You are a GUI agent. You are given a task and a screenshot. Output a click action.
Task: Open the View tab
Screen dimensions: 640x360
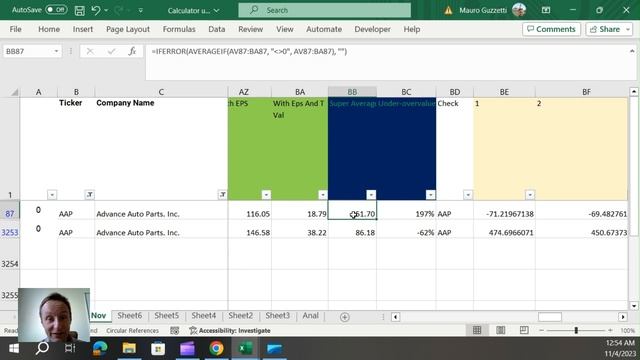284,29
